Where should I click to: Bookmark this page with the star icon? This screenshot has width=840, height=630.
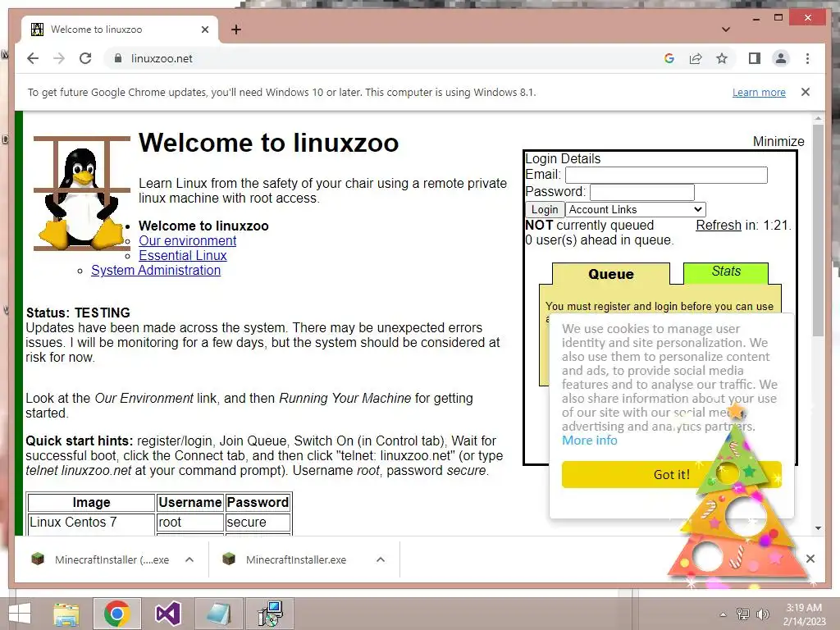point(722,58)
